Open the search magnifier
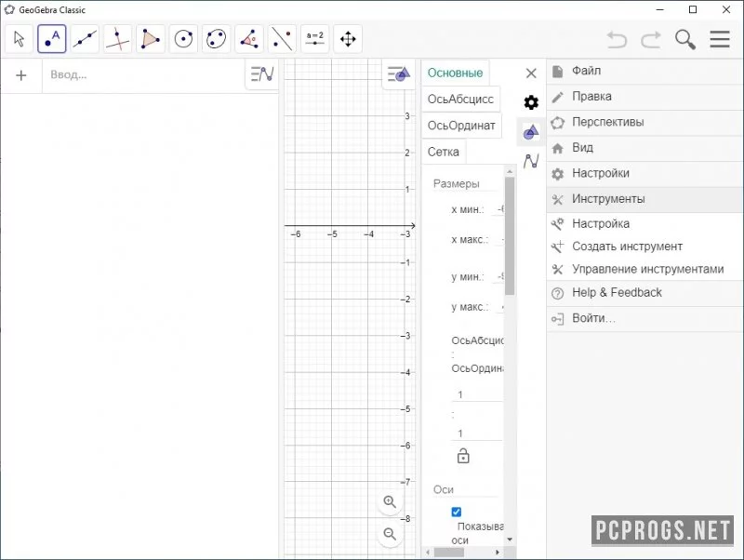The width and height of the screenshot is (744, 560). (x=685, y=39)
